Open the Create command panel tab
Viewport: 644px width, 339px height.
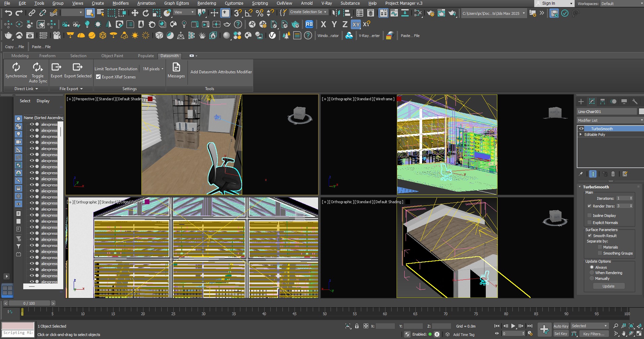click(x=581, y=101)
